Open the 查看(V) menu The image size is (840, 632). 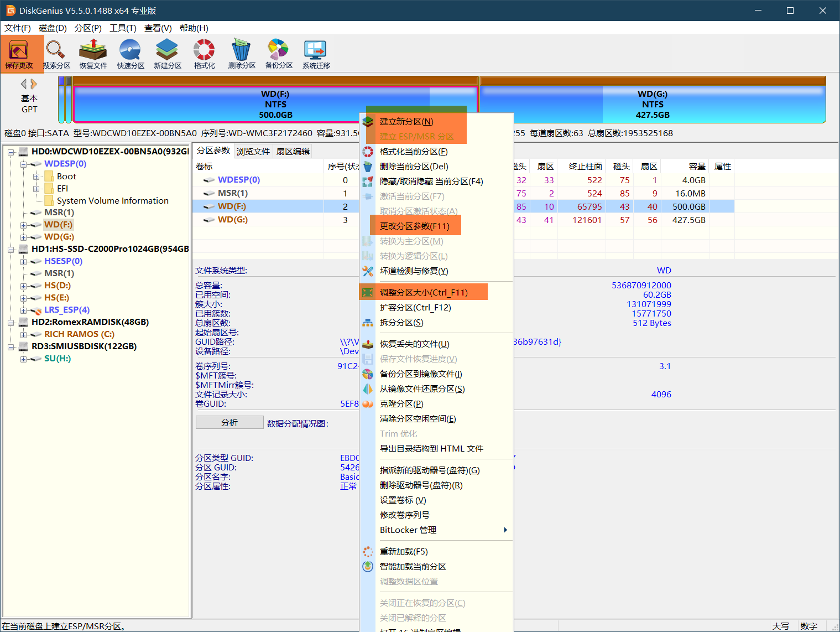click(x=158, y=28)
